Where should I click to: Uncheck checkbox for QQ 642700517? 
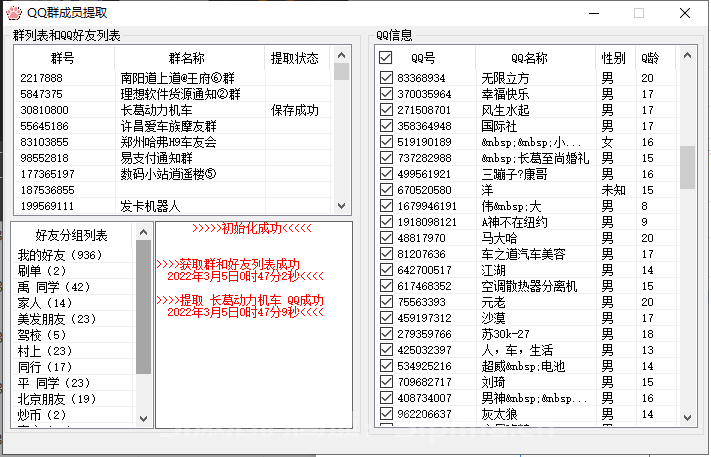point(386,270)
